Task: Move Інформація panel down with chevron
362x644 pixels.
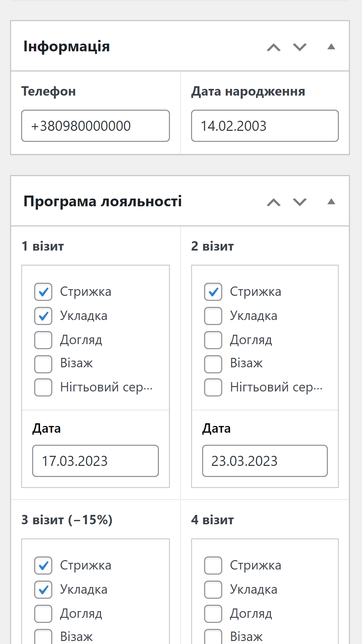Action: (300, 47)
